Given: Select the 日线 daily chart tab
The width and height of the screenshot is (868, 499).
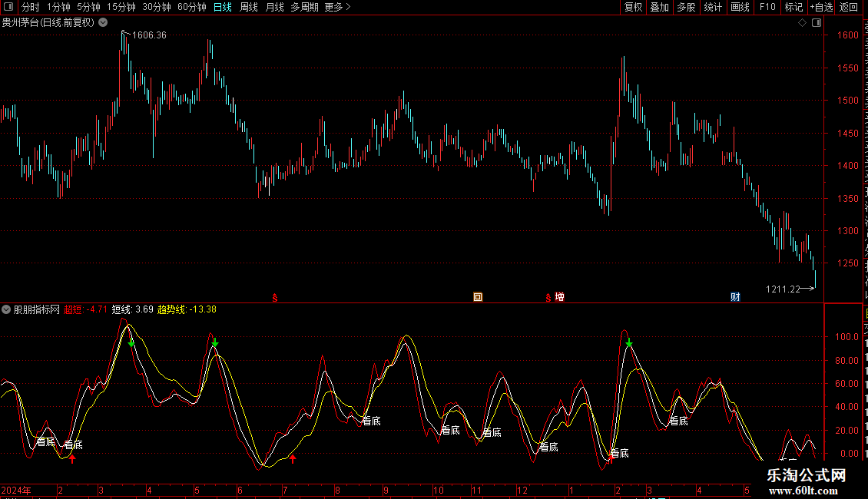Looking at the screenshot, I should pos(223,7).
